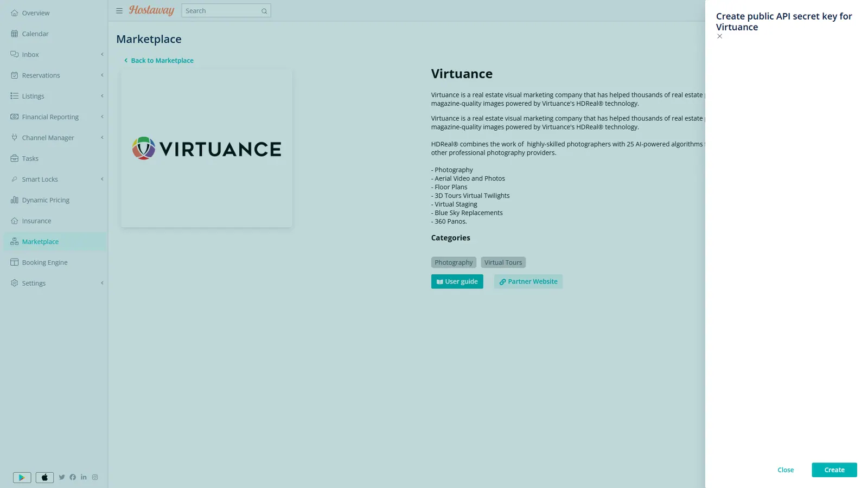This screenshot has height=488, width=868.
Task: Click the Virtuance heading text
Action: click(462, 74)
